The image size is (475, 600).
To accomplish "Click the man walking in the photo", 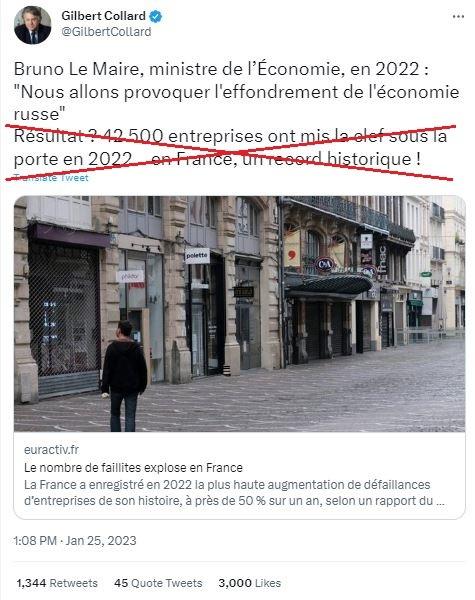I will click(x=124, y=376).
